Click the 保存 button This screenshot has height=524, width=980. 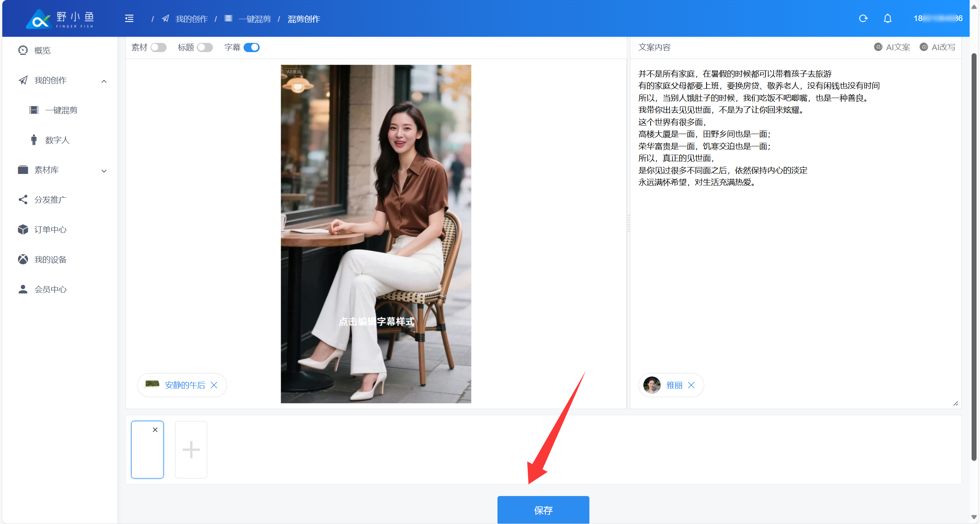pos(543,510)
